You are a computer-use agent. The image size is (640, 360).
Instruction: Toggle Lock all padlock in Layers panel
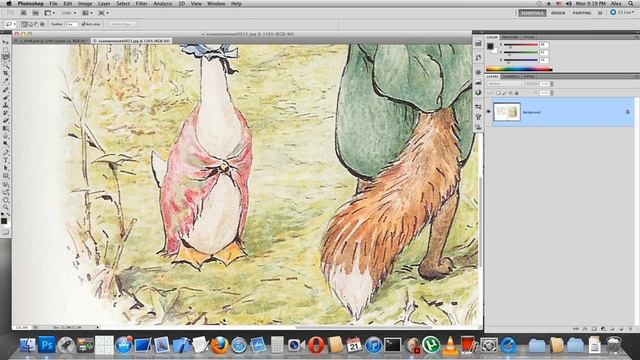tap(517, 93)
